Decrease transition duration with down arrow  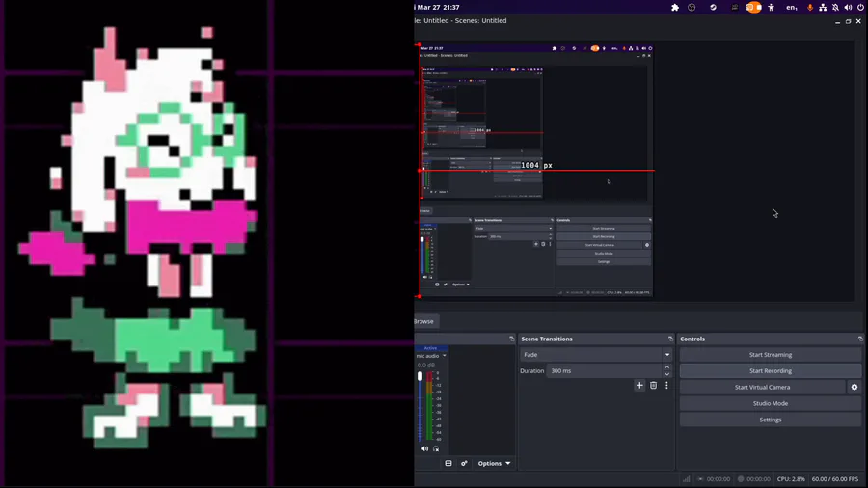coord(667,374)
